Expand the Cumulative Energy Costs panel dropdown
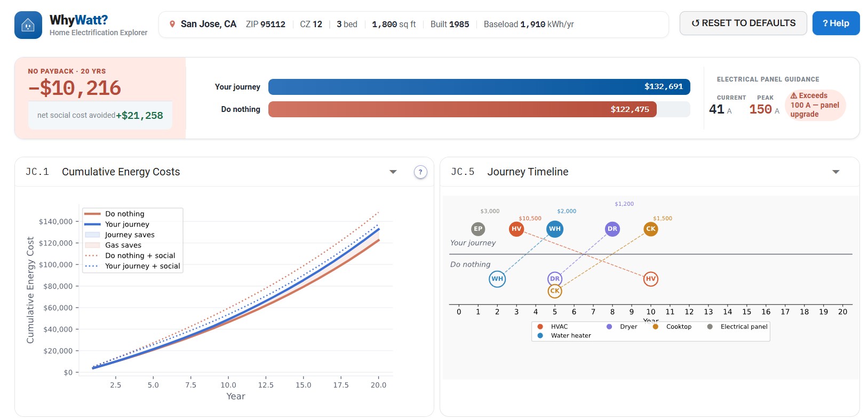 (x=393, y=172)
